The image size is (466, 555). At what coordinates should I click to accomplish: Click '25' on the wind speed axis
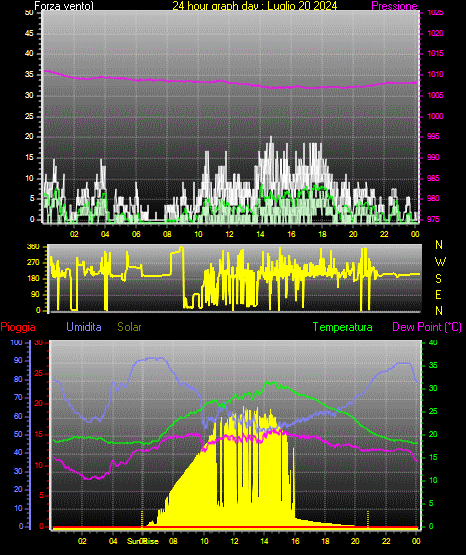point(29,116)
